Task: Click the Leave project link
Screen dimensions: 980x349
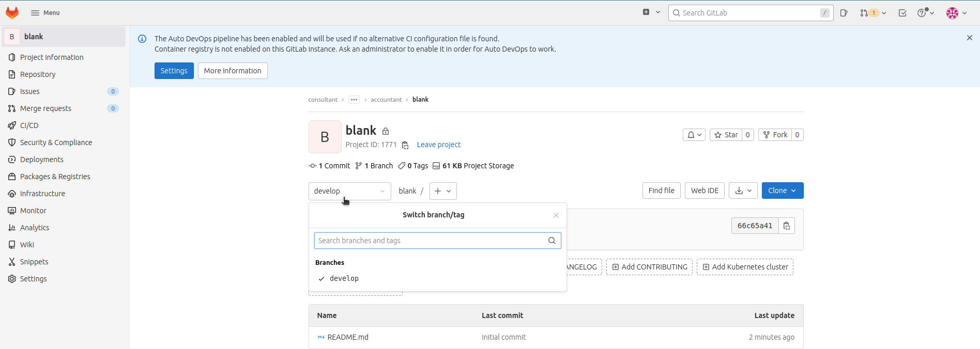Action: click(439, 145)
